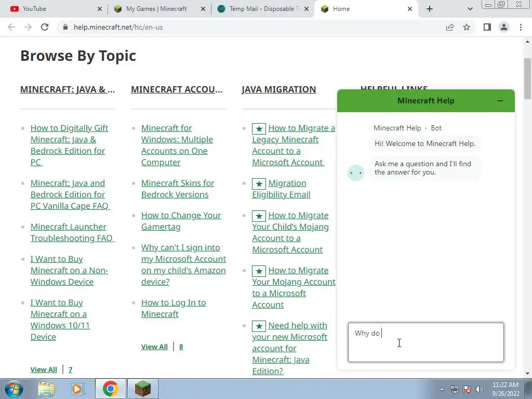Screen dimensions: 532x399
Task: Click the Action Center flag icon
Action: click(x=467, y=389)
